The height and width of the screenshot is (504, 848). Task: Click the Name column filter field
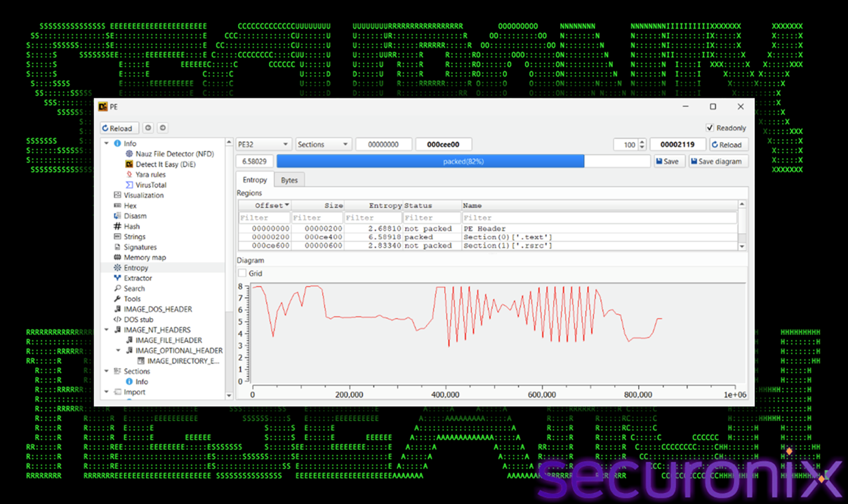(599, 218)
